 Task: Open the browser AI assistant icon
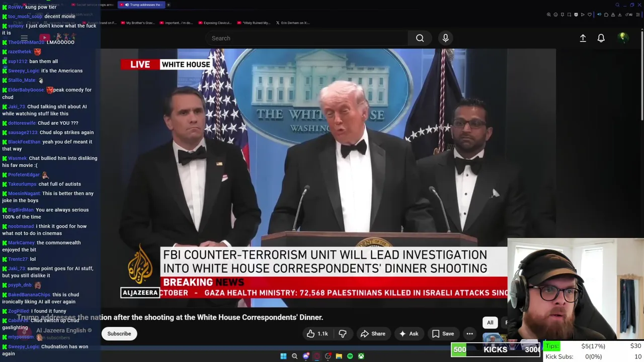click(629, 15)
